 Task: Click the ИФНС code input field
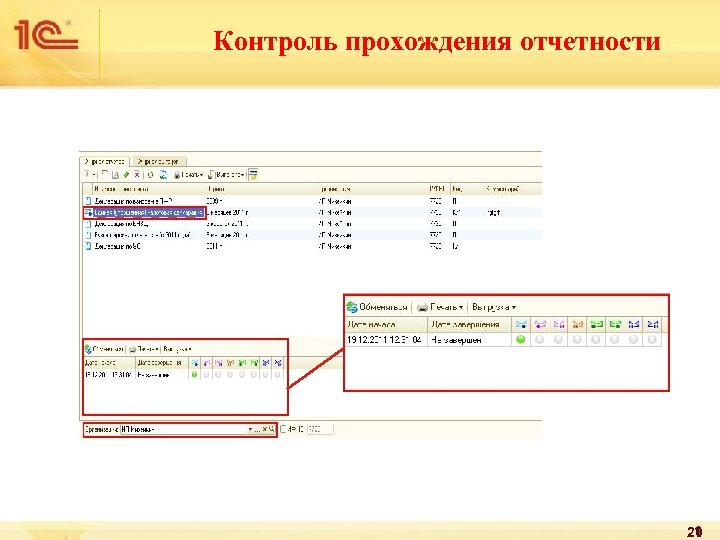pos(320,429)
